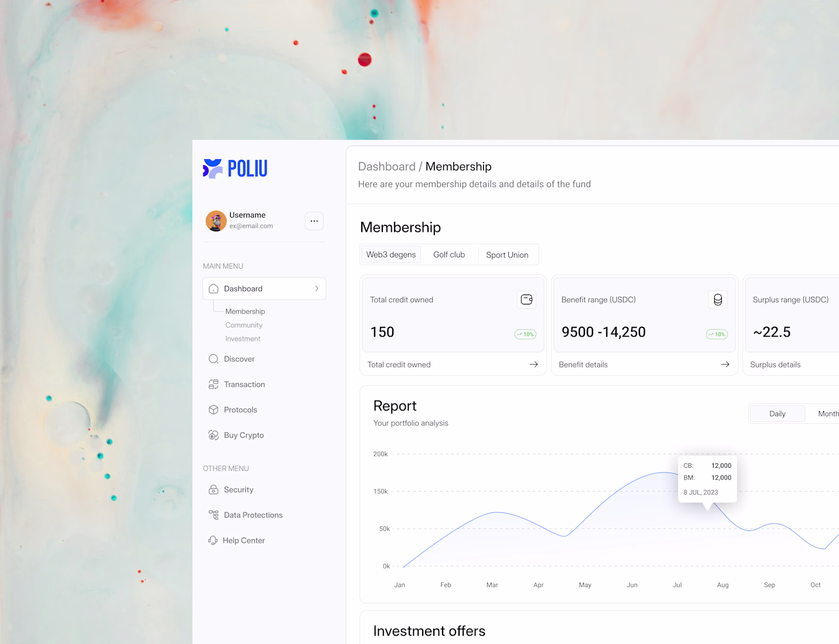Image resolution: width=839 pixels, height=644 pixels.
Task: Click the Protocols cube icon
Action: [214, 410]
